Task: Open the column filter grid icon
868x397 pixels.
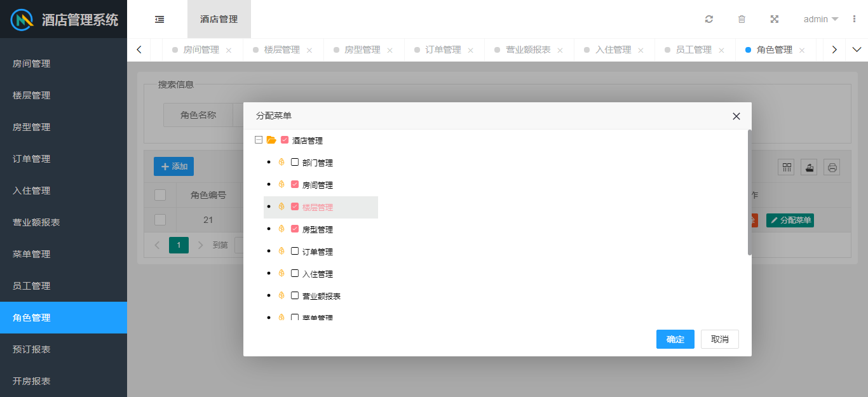Action: [x=787, y=167]
